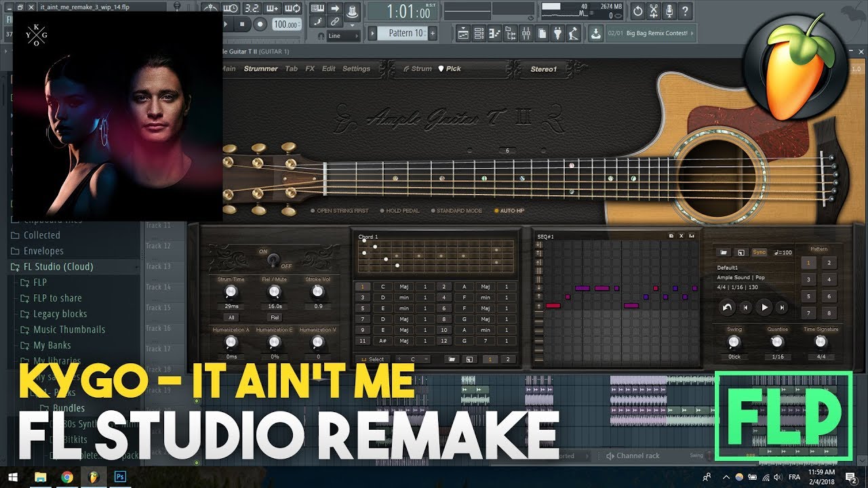Image resolution: width=868 pixels, height=488 pixels.
Task: Toggle Standard Mode option
Action: (x=458, y=211)
